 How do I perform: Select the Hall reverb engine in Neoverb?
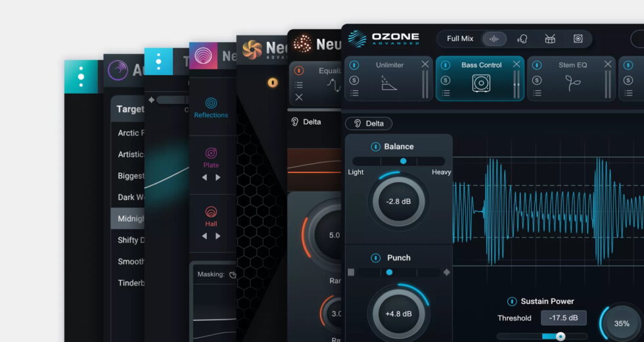coord(211,217)
